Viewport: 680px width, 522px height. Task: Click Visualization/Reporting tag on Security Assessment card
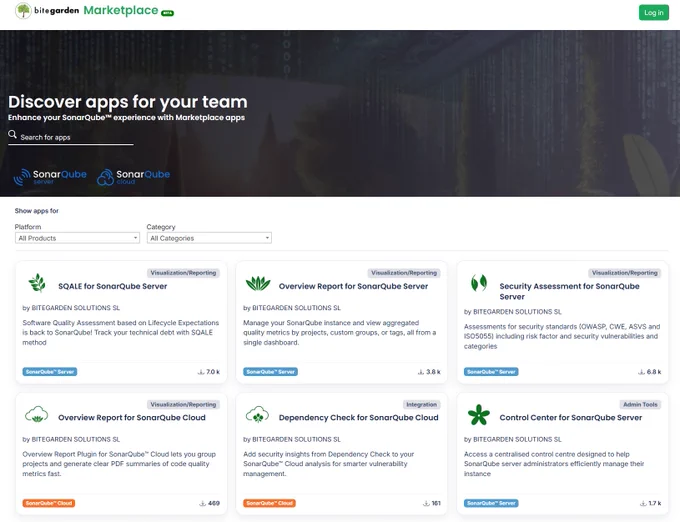click(x=625, y=273)
